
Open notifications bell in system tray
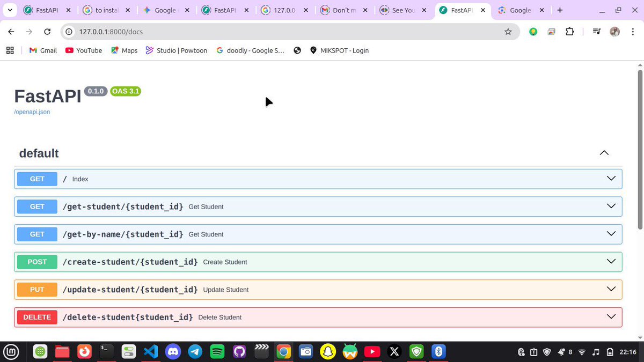pyautogui.click(x=561, y=352)
